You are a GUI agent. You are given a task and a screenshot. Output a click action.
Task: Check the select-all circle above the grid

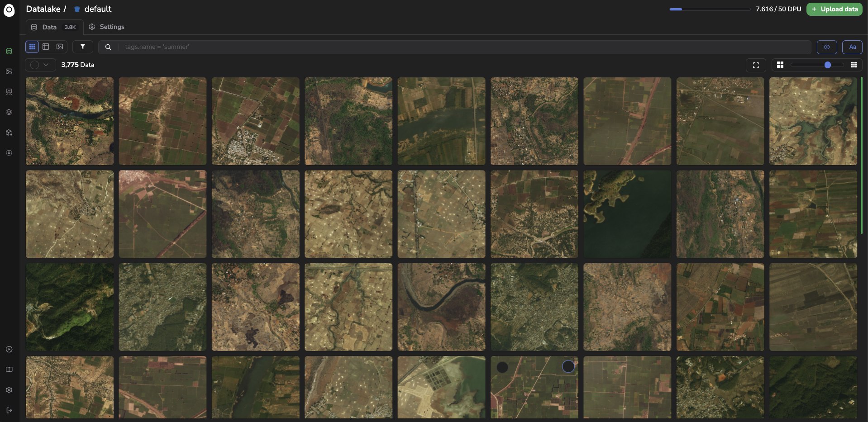(34, 65)
